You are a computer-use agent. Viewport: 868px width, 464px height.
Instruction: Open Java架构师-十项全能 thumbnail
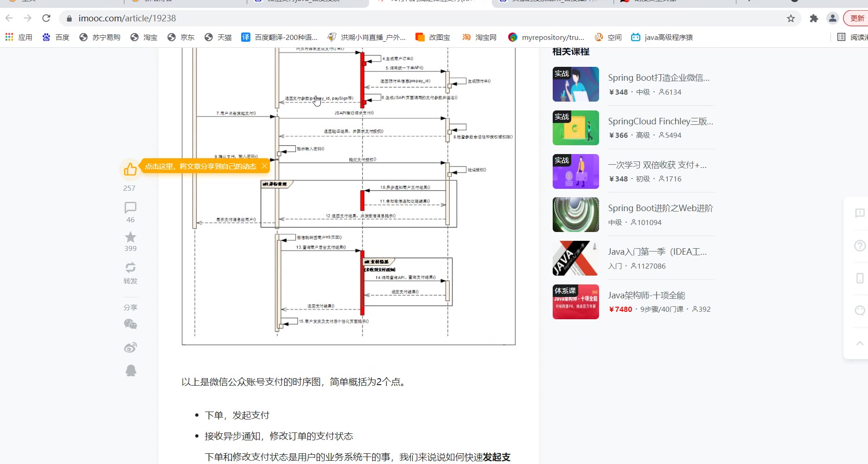click(575, 302)
